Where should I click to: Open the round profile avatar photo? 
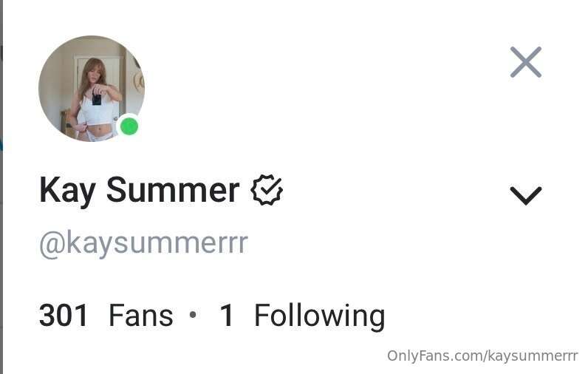[x=92, y=89]
